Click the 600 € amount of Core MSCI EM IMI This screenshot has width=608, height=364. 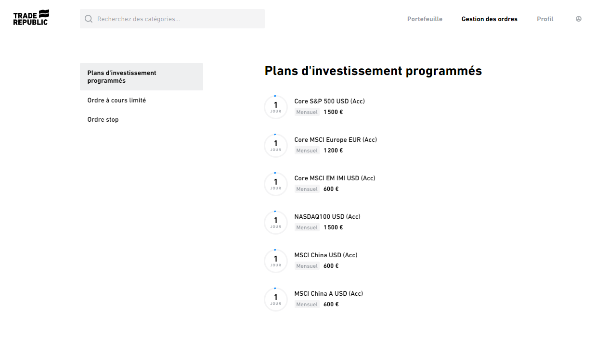pyautogui.click(x=331, y=189)
